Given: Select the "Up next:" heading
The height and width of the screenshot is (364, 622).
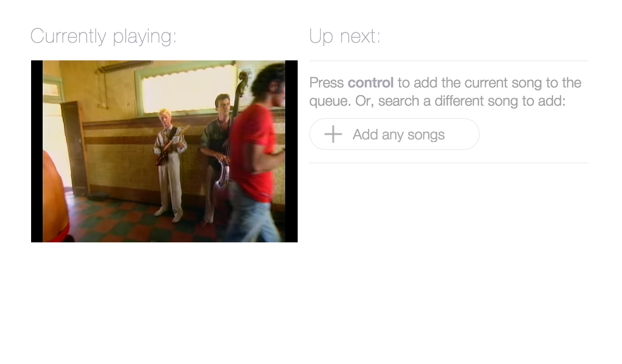Looking at the screenshot, I should [x=345, y=36].
